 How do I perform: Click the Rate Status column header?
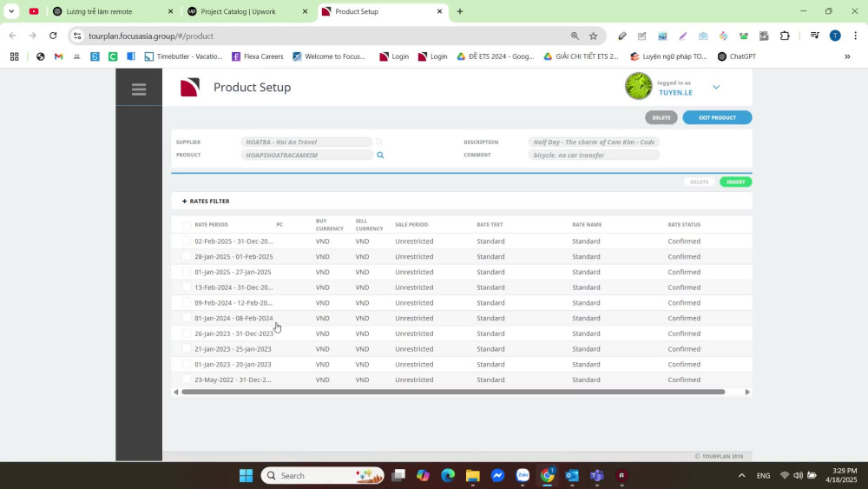click(x=684, y=225)
